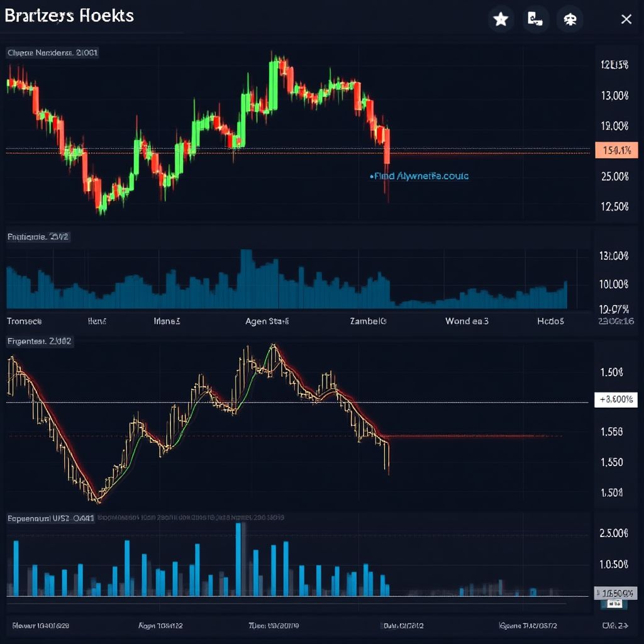Click the 12.50% price axis label
644x644 pixels.
coord(615,206)
